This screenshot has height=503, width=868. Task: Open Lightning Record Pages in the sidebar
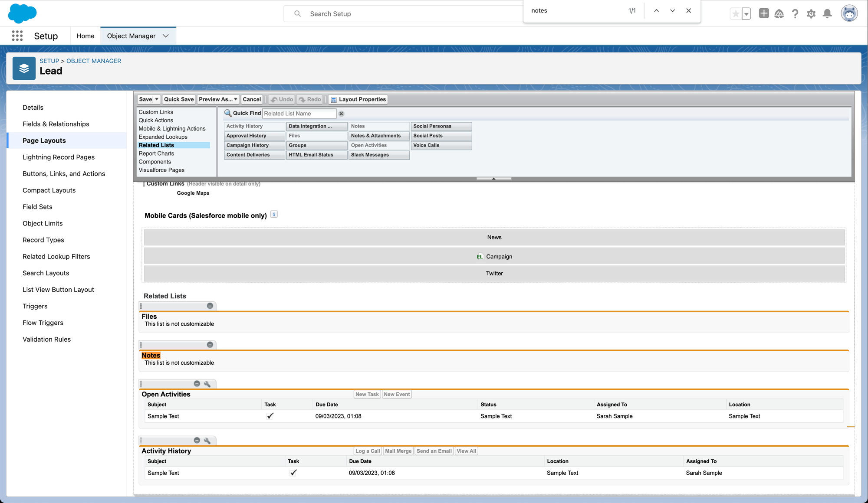[x=59, y=157]
